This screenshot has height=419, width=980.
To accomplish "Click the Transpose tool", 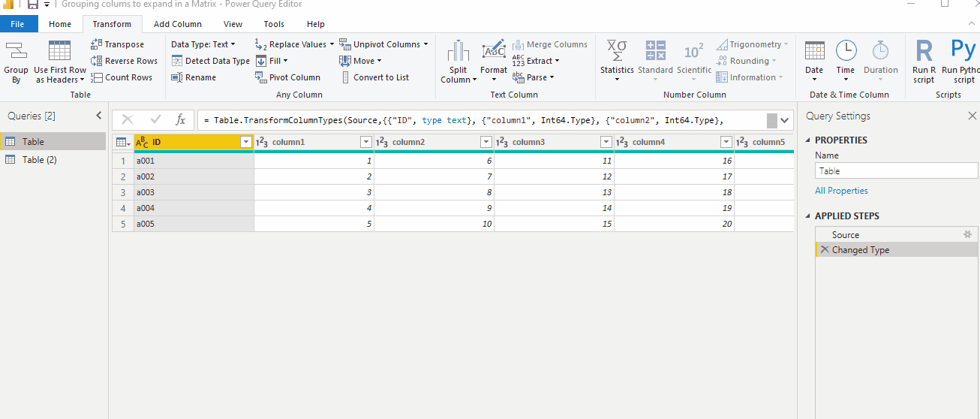I will 118,44.
